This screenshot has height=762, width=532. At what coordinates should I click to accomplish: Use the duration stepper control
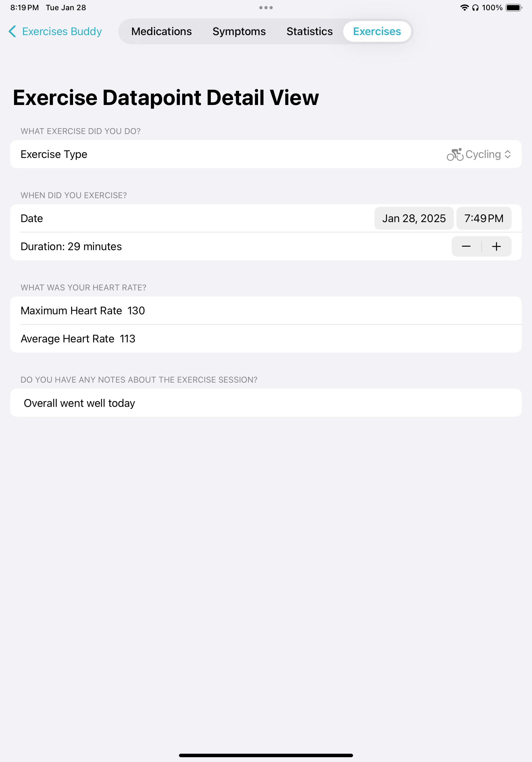point(481,246)
